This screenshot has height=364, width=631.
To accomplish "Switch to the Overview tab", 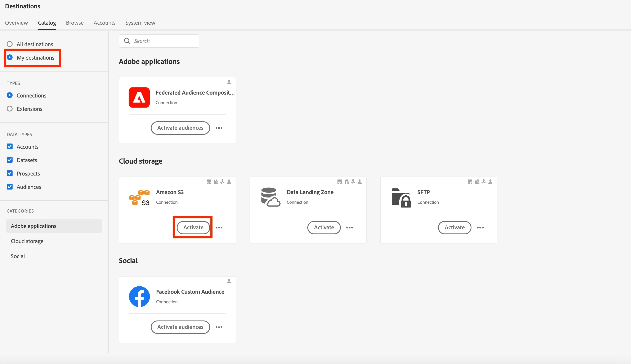I will (17, 23).
